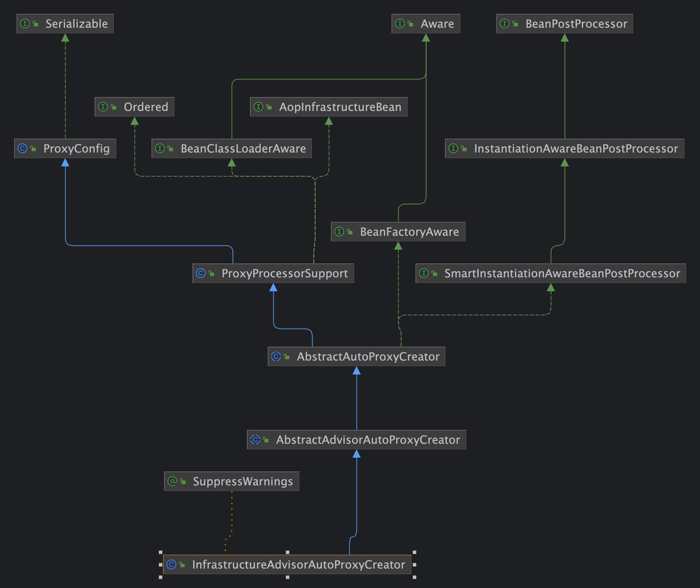Image resolution: width=700 pixels, height=588 pixels.
Task: Select the ProxyProcessorSupport label
Action: pos(285,274)
